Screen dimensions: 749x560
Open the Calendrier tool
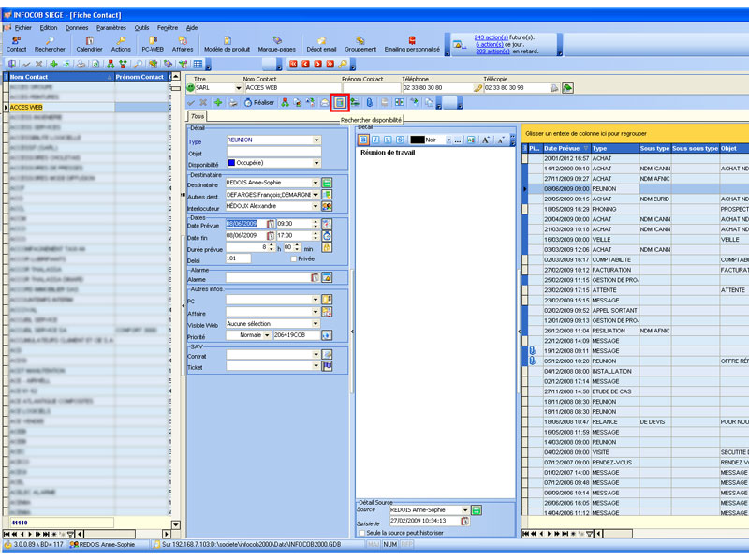point(89,43)
